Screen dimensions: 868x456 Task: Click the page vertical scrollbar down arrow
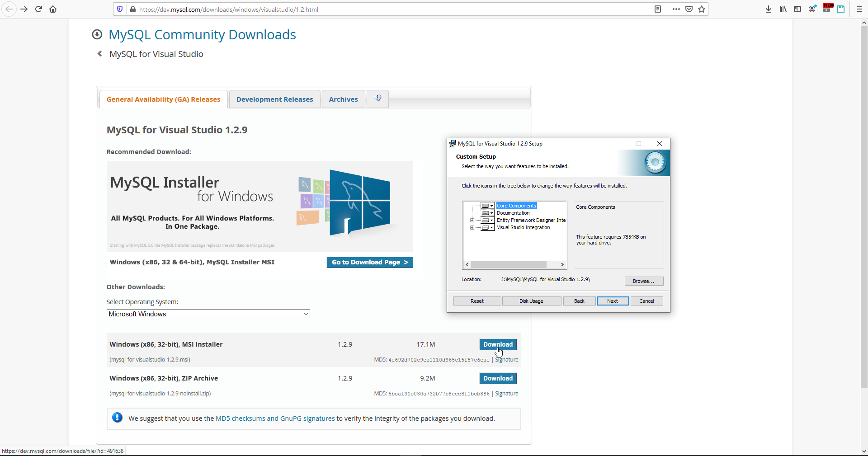pos(864,451)
